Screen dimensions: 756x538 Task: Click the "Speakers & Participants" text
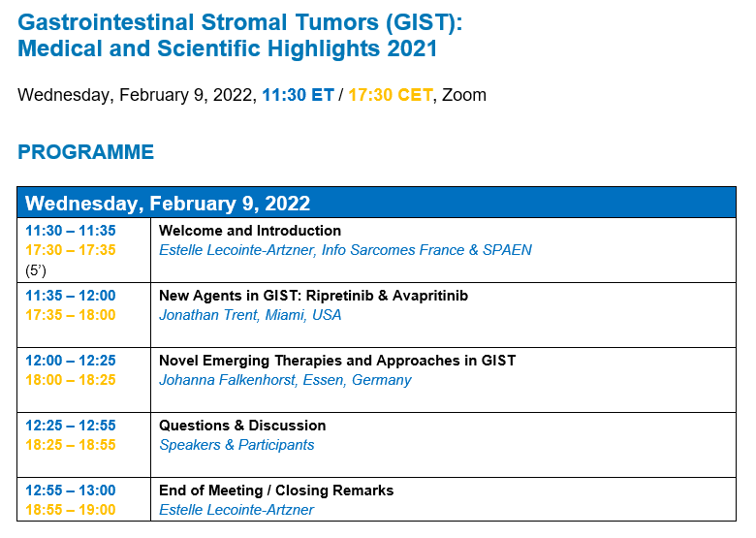tap(236, 445)
